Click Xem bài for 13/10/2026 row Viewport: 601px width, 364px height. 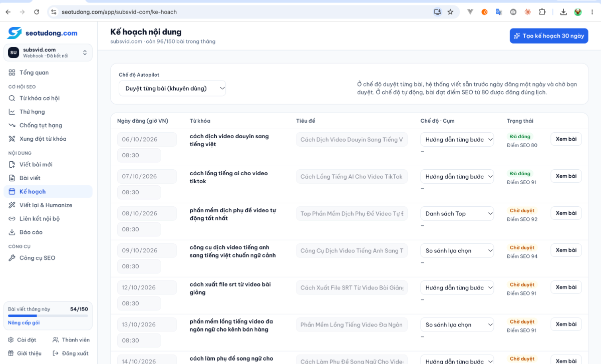click(566, 324)
